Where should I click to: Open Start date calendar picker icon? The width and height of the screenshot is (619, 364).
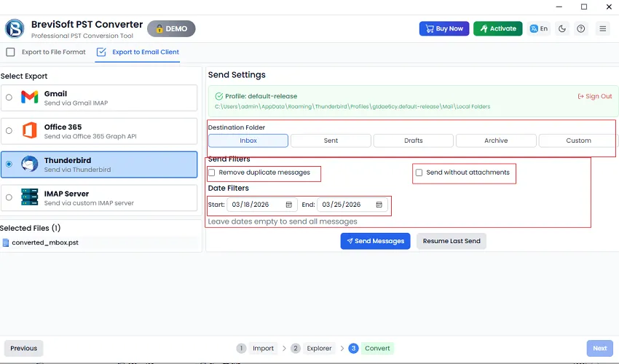pyautogui.click(x=289, y=205)
